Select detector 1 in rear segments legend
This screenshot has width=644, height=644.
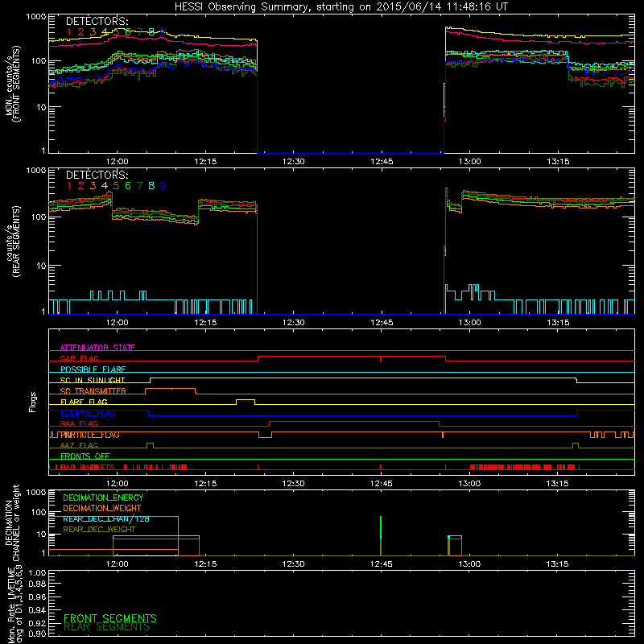(69, 186)
